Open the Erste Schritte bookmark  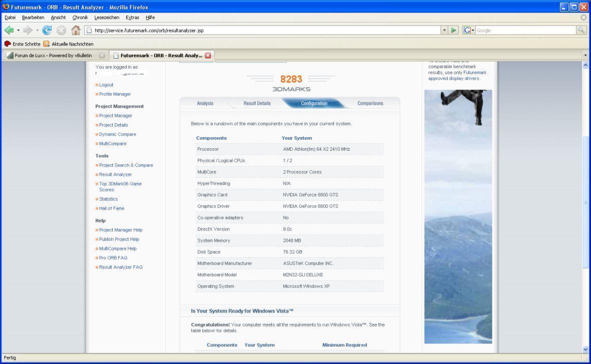click(x=22, y=44)
